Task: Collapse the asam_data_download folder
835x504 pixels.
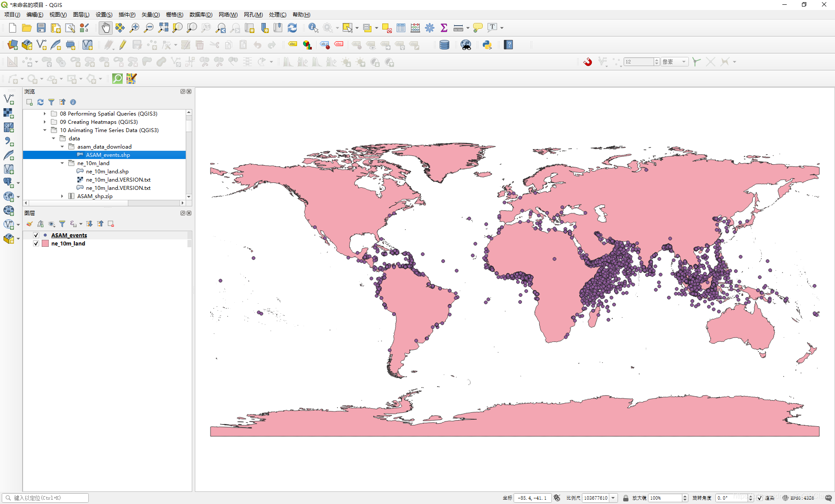Action: (62, 146)
